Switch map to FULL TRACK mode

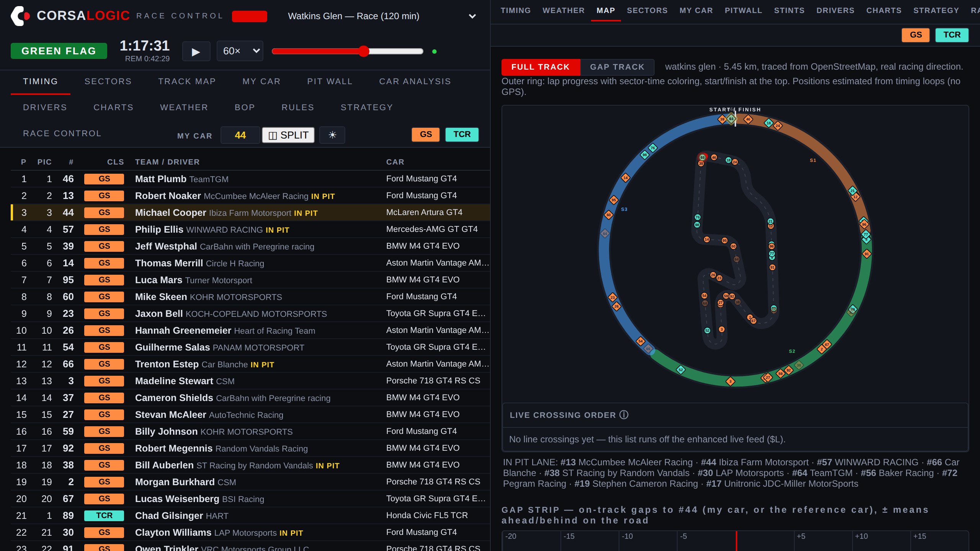tap(541, 67)
